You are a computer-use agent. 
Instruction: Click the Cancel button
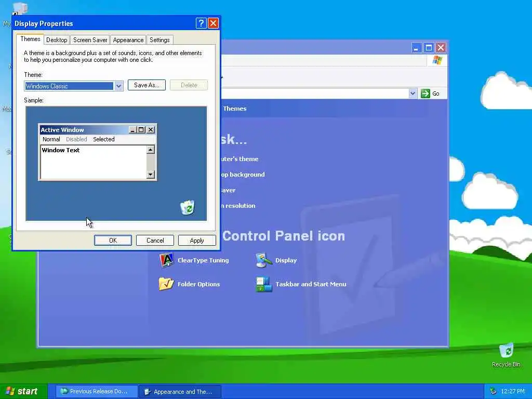pos(155,240)
